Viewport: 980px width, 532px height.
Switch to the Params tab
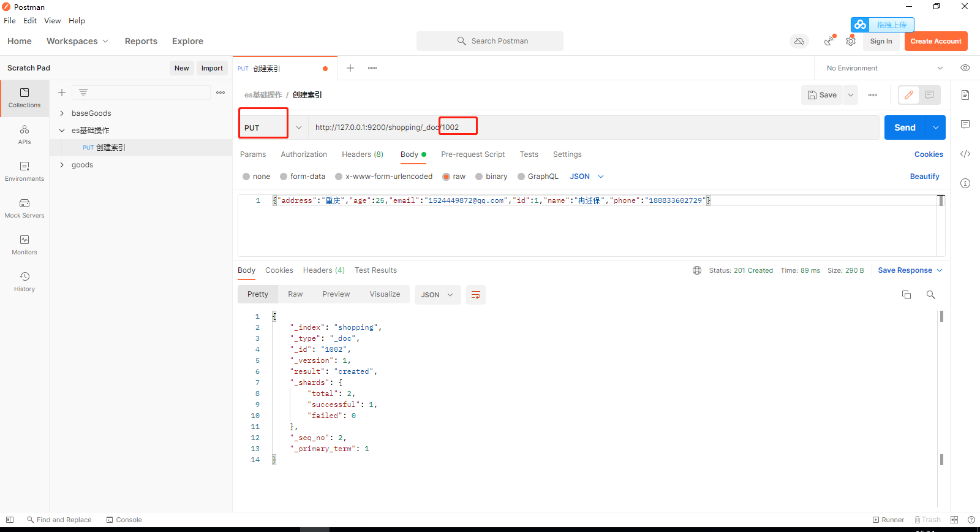click(x=253, y=154)
